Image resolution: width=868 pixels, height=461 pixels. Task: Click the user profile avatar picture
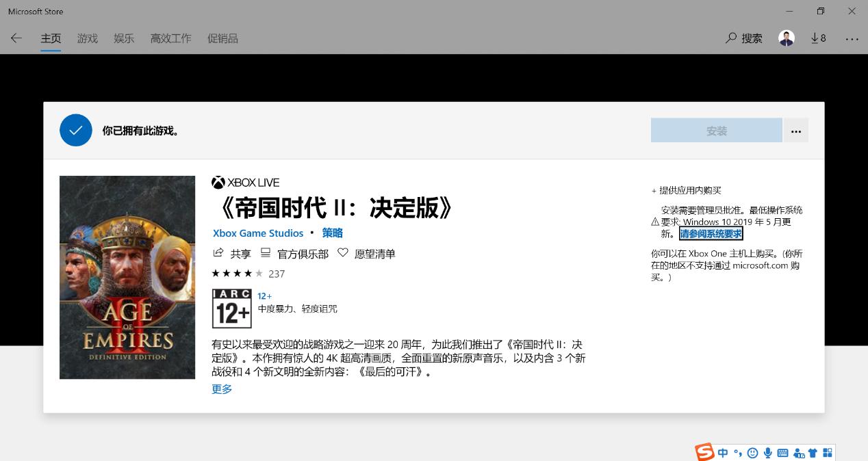click(x=786, y=38)
